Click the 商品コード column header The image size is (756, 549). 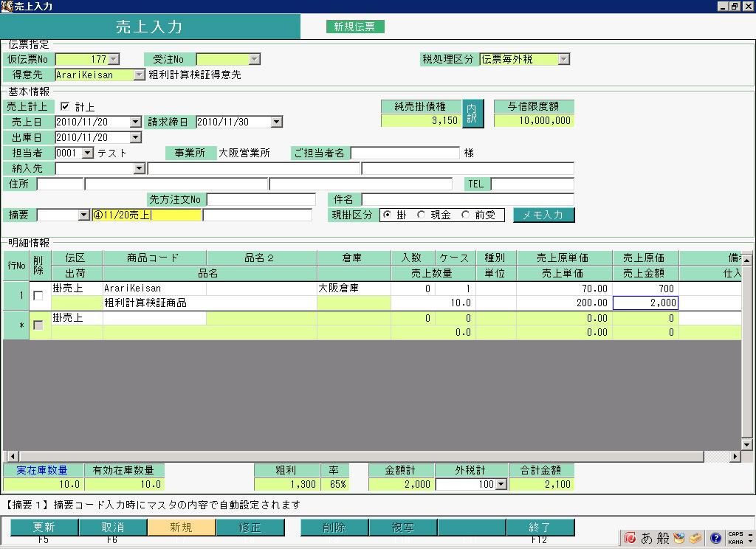pyautogui.click(x=154, y=258)
